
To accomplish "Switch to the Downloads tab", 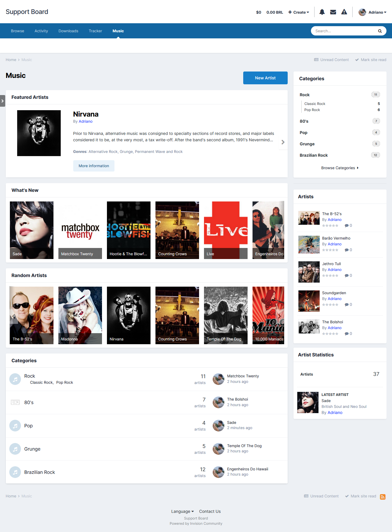I will click(68, 31).
